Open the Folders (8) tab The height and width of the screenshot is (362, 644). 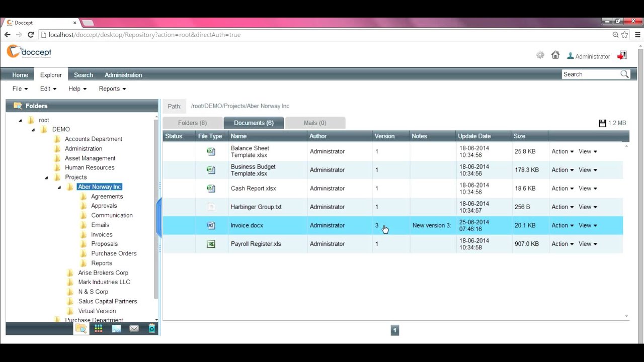[x=192, y=123]
